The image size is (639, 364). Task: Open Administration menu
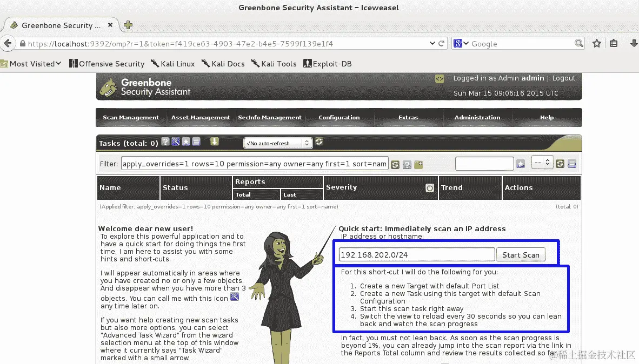pos(477,117)
